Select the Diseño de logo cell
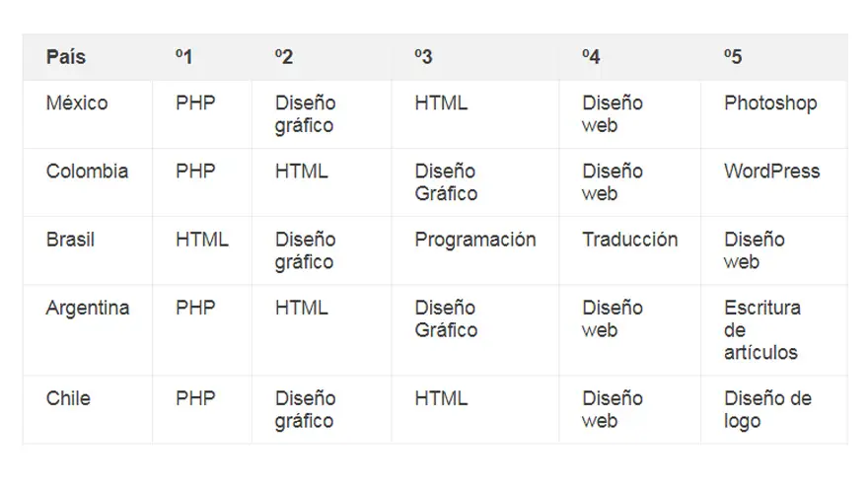 pos(767,410)
